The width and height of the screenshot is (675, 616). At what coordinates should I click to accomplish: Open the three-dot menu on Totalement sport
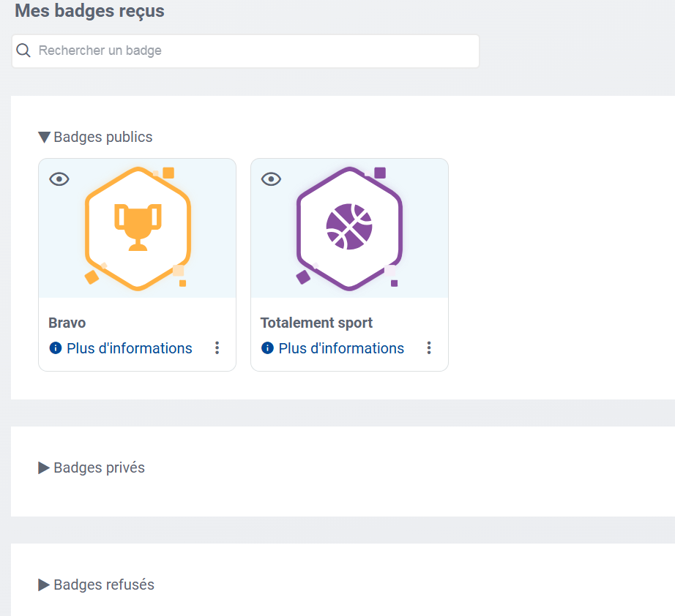[x=429, y=348]
